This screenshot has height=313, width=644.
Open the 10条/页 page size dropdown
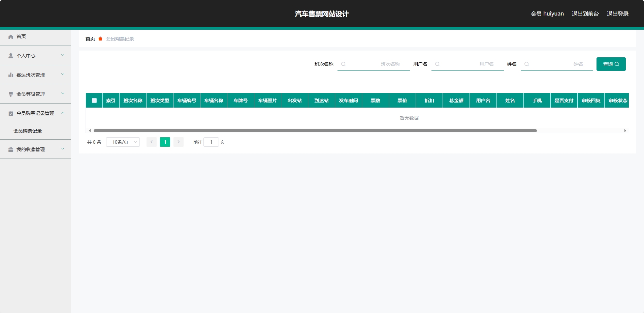[123, 142]
